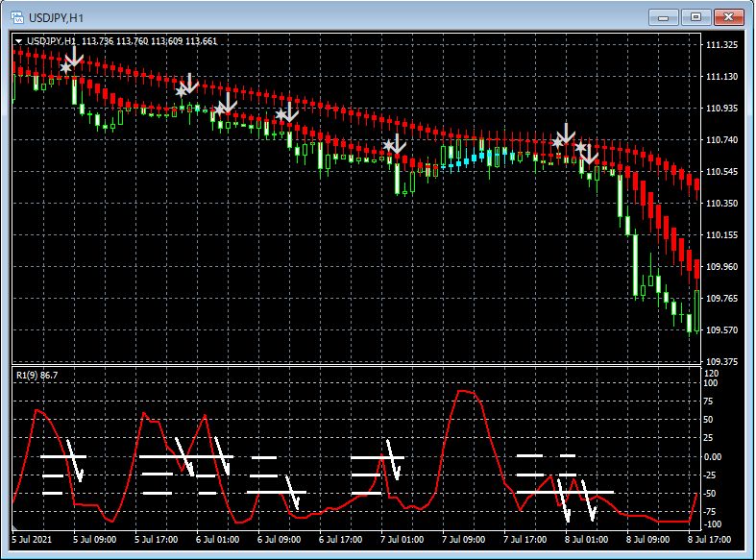The image size is (756, 560).
Task: Click the 6 Jul 09:00 time axis label
Action: [x=279, y=539]
